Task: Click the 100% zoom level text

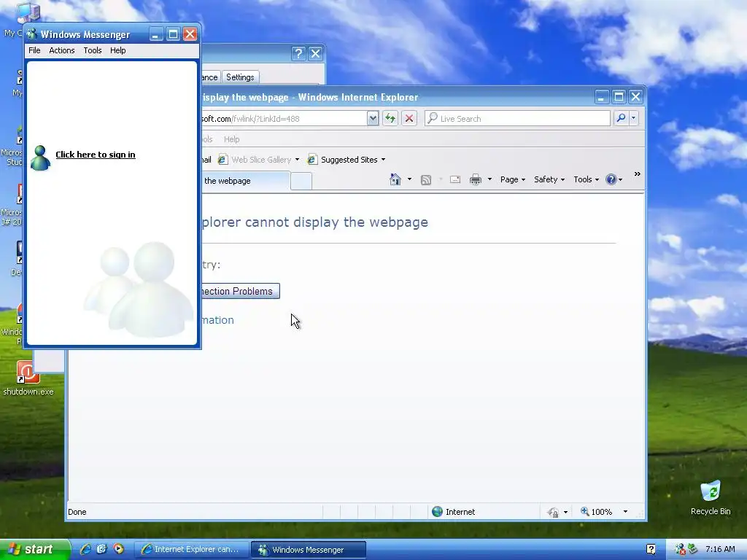Action: click(602, 512)
